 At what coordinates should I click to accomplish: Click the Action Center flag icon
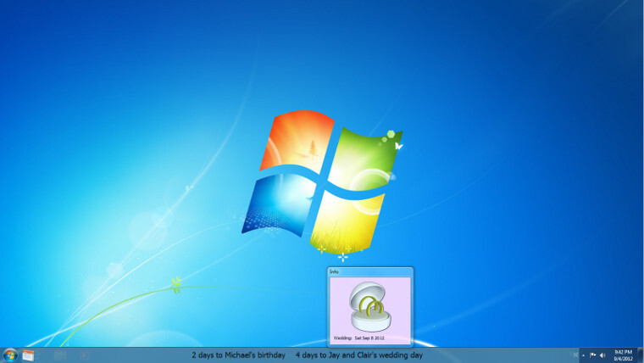[592, 355]
